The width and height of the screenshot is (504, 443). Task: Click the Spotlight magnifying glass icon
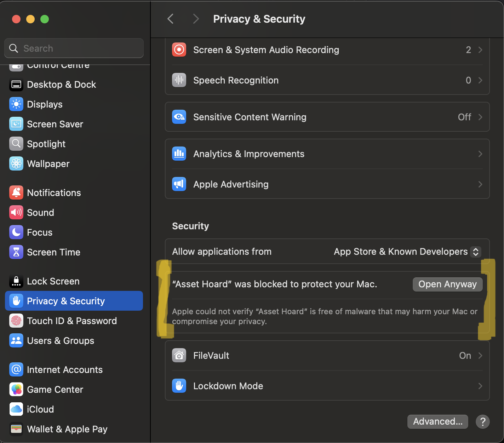point(16,144)
